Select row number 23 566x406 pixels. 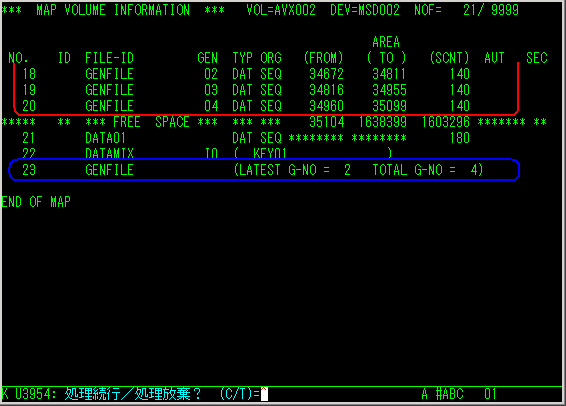[x=29, y=170]
